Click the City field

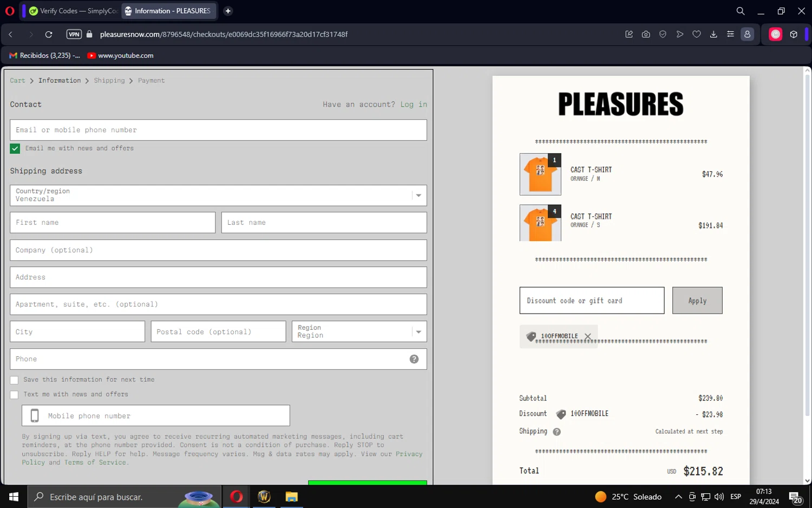pyautogui.click(x=77, y=331)
